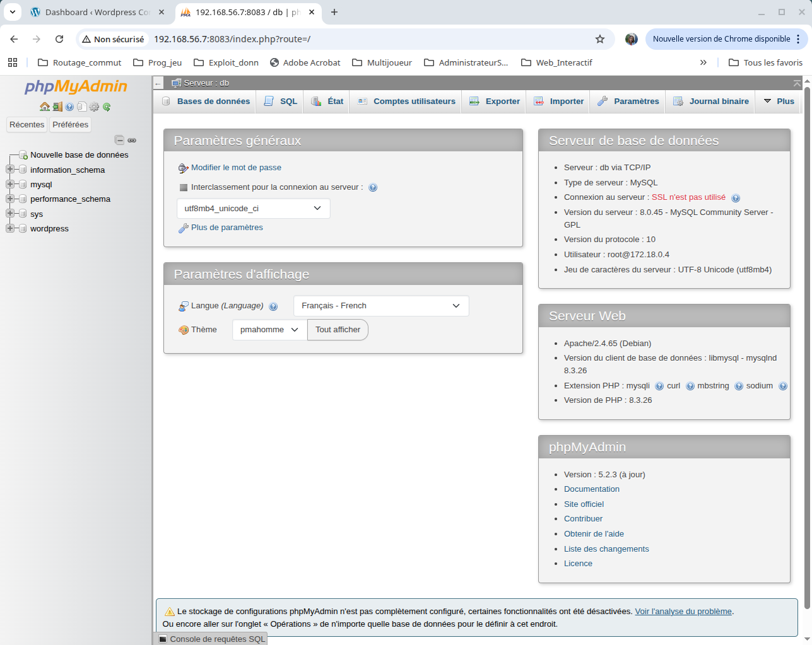Open the language dropdown set to French
The image size is (812, 645).
380,306
